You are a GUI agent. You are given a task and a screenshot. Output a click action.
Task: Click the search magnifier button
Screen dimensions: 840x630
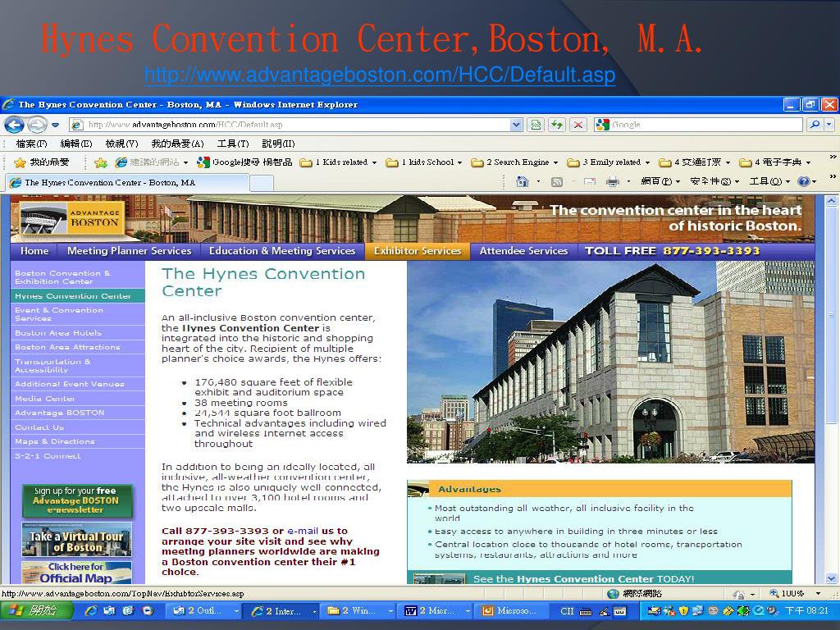(x=815, y=125)
